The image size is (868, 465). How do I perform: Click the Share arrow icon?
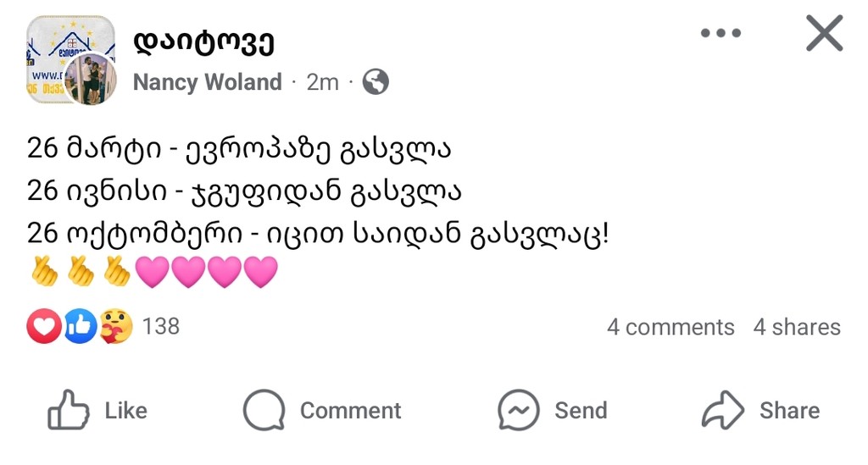pyautogui.click(x=723, y=411)
